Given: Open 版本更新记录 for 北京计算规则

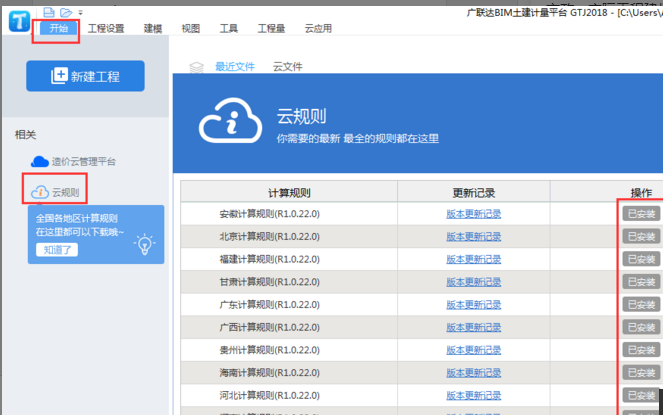Looking at the screenshot, I should pos(474,236).
